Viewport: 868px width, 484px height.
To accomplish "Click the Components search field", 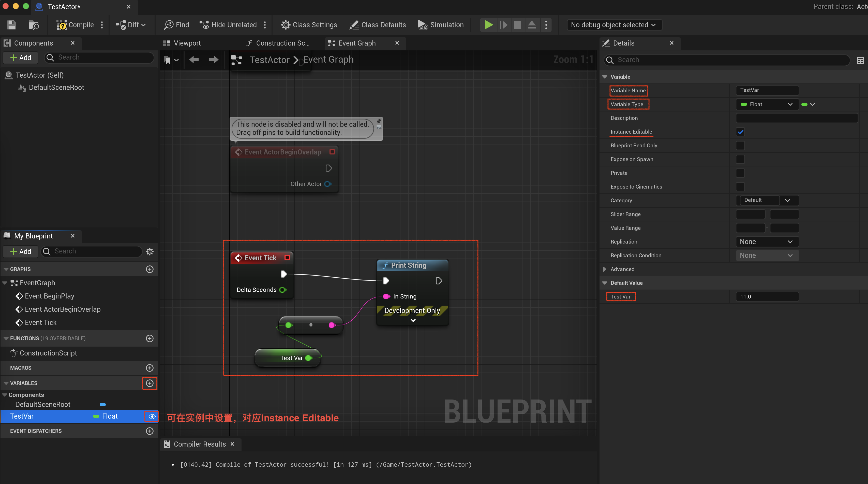I will tap(99, 57).
